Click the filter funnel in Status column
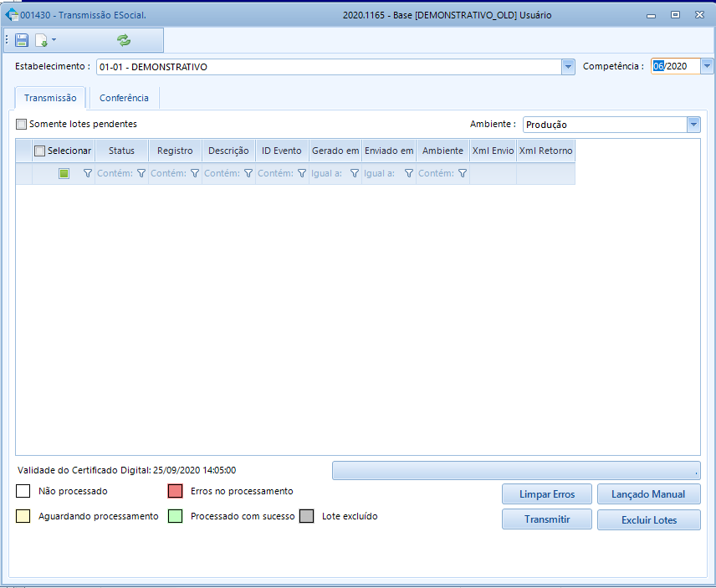The width and height of the screenshot is (716, 588). tap(141, 173)
